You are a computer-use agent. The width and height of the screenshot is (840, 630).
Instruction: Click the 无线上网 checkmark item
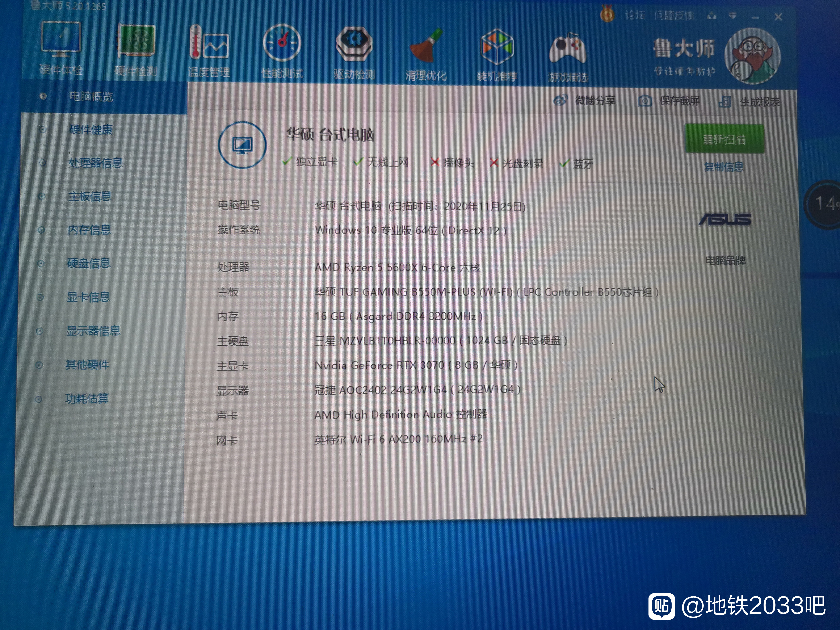coord(381,162)
